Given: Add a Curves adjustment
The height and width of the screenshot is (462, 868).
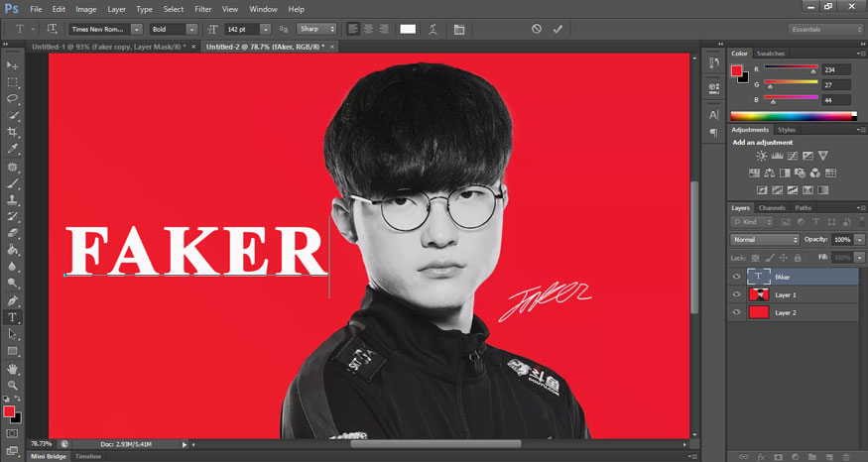Looking at the screenshot, I should click(x=793, y=156).
